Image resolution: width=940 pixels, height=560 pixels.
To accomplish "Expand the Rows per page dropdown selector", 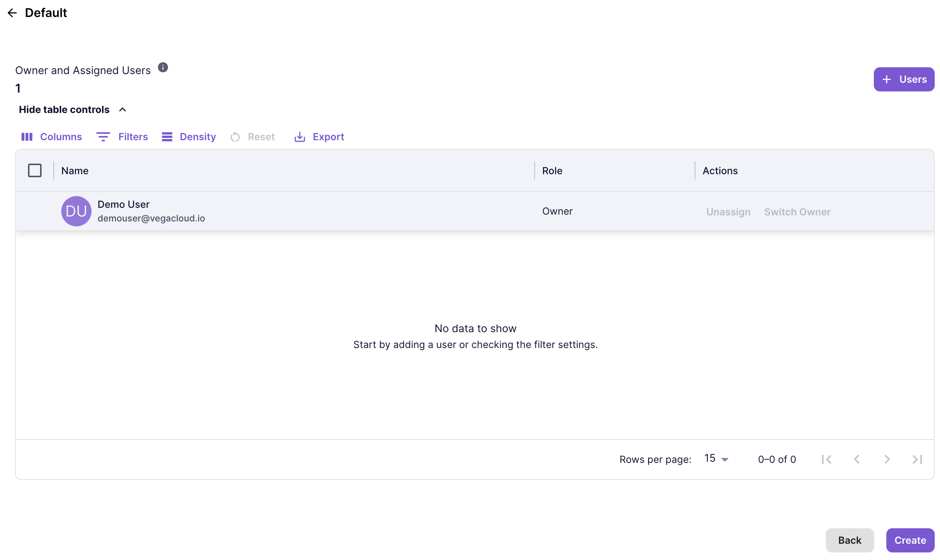I will pyautogui.click(x=717, y=459).
